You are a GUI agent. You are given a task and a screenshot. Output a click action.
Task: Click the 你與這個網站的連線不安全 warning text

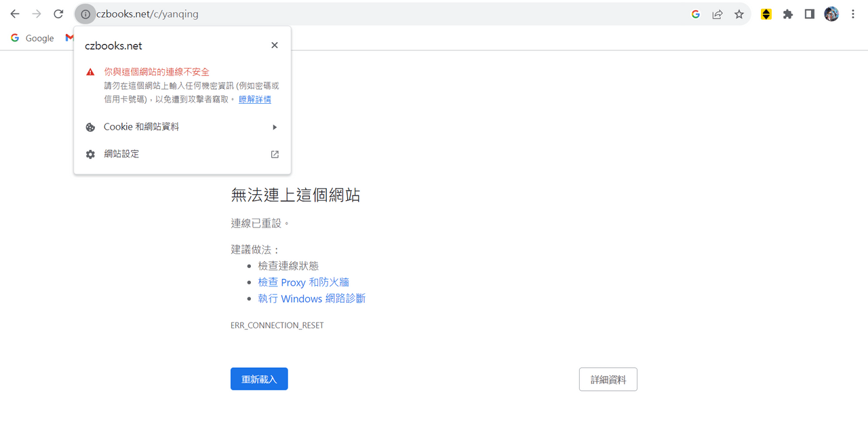[157, 72]
